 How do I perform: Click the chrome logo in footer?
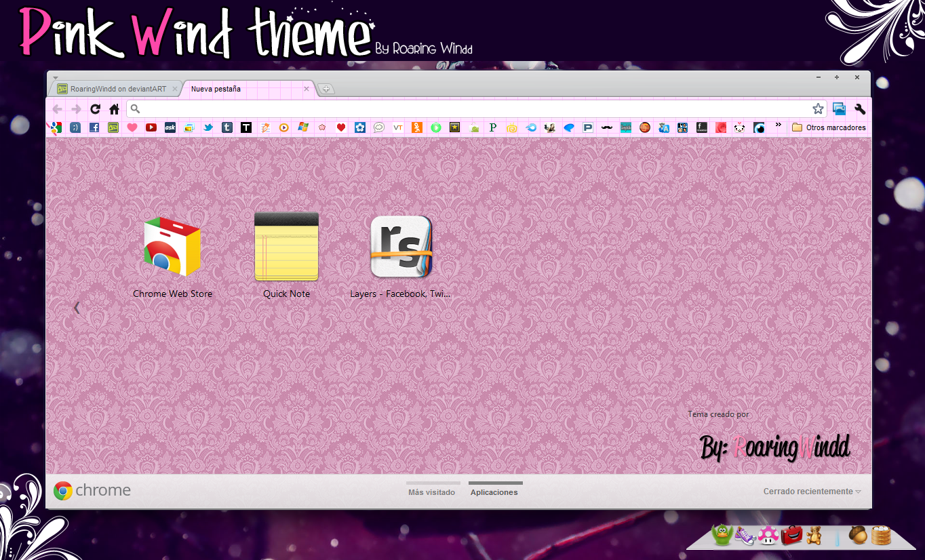(x=92, y=491)
